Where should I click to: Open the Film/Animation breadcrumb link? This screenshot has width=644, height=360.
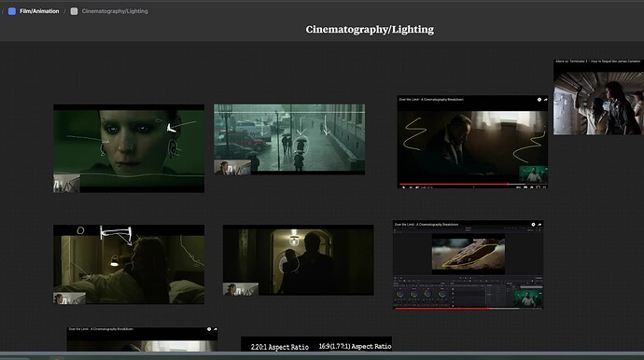tap(39, 11)
